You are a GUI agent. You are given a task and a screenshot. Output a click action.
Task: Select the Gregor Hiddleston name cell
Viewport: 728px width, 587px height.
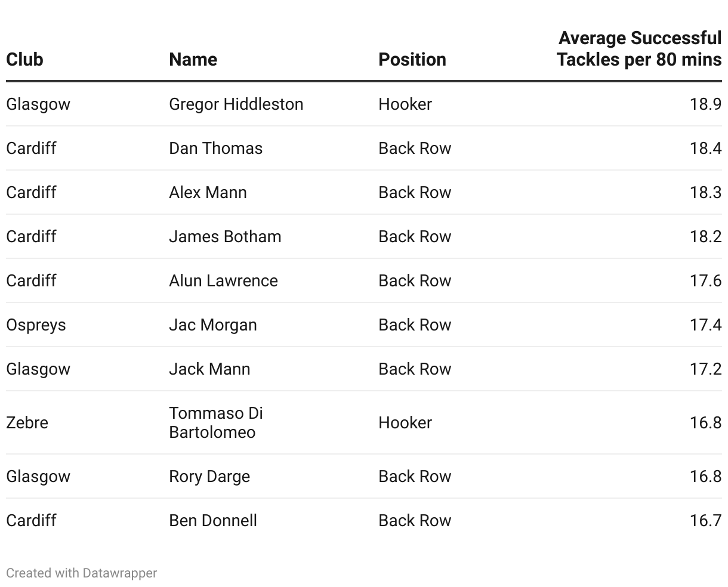point(236,104)
